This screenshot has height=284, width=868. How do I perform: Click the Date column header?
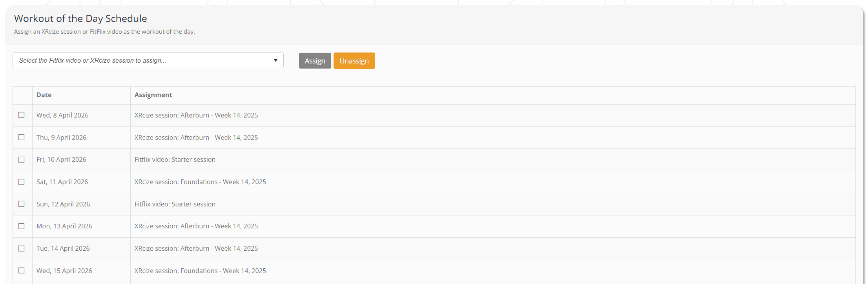[44, 95]
